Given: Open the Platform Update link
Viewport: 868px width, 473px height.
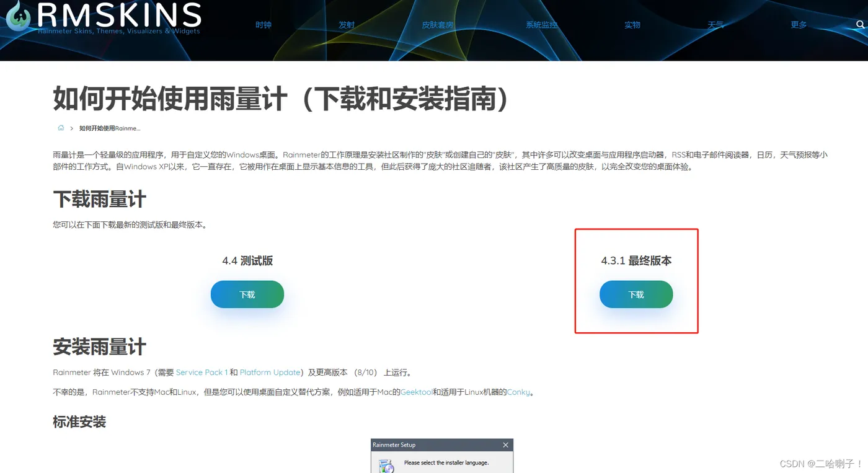Looking at the screenshot, I should click(x=270, y=373).
